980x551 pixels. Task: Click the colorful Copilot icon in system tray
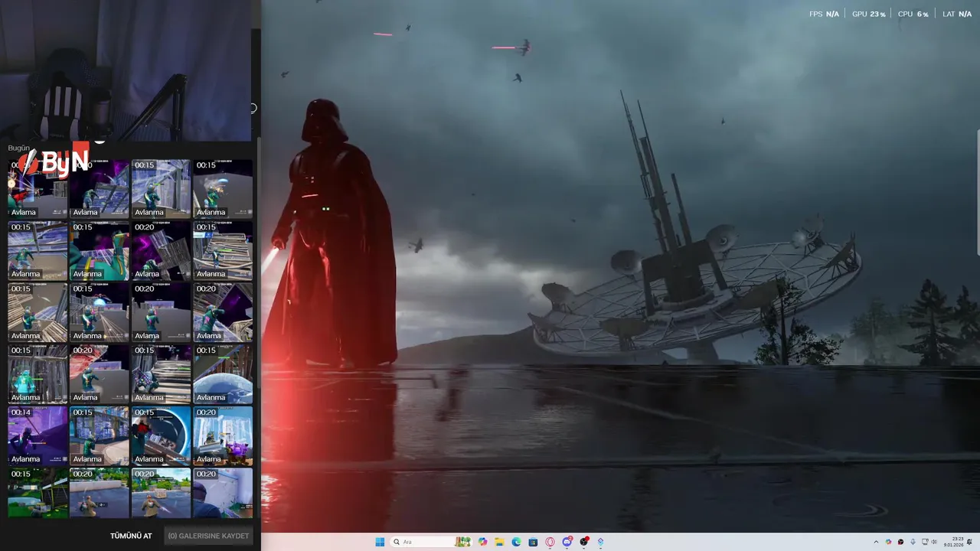(888, 542)
